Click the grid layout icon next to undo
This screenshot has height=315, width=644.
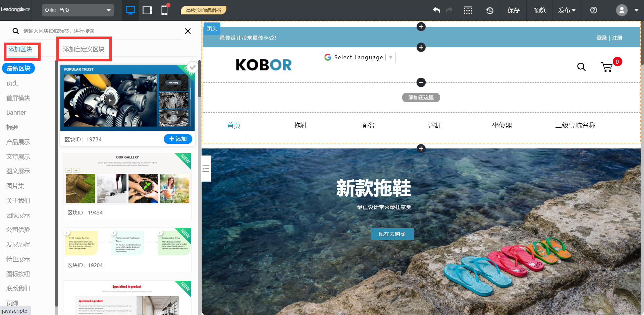click(x=468, y=10)
